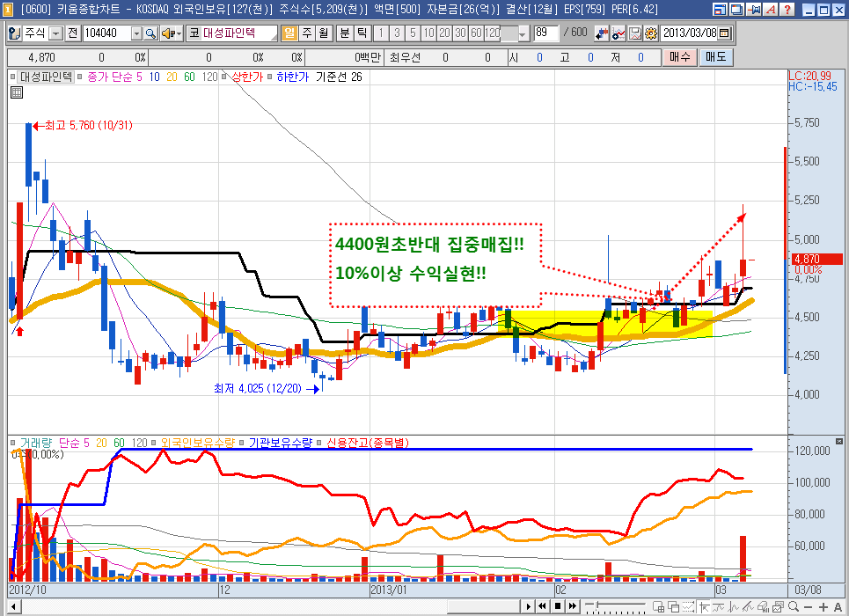The image size is (849, 616).
Task: Click the crosshair cursor mode icon
Action: (704, 607)
